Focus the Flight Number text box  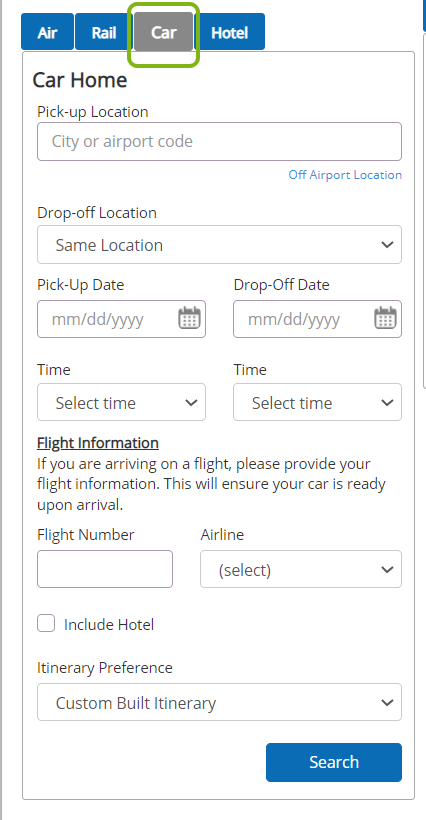coord(105,569)
